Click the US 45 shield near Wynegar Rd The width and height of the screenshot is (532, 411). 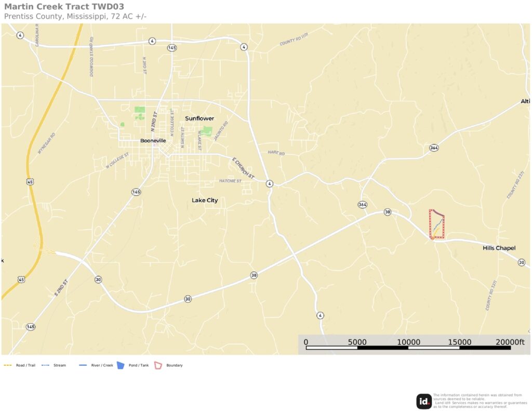click(30, 182)
